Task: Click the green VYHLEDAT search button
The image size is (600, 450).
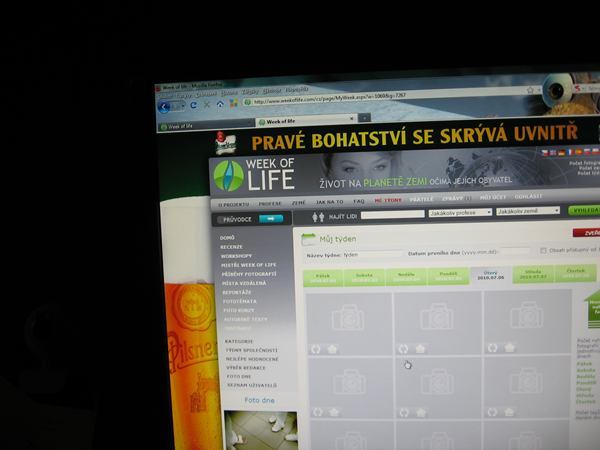Action: point(584,210)
